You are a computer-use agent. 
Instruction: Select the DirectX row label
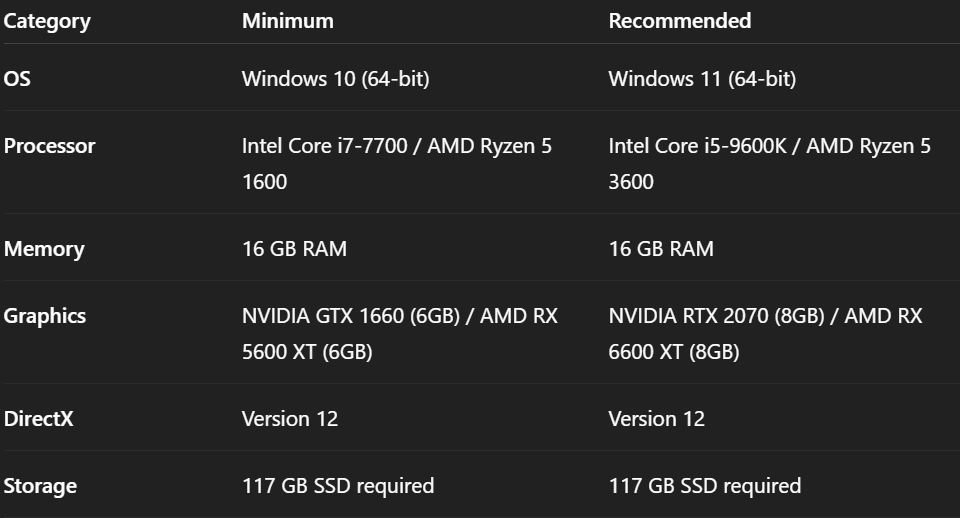pyautogui.click(x=39, y=419)
